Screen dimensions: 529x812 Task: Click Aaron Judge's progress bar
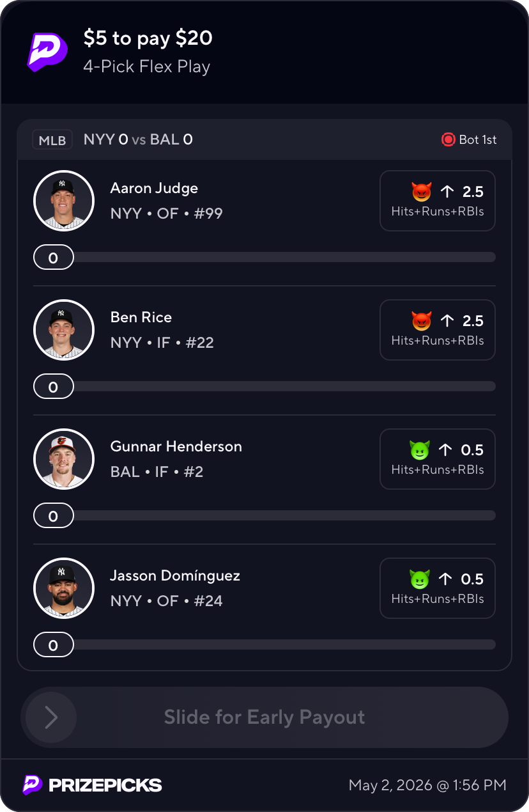tap(264, 257)
